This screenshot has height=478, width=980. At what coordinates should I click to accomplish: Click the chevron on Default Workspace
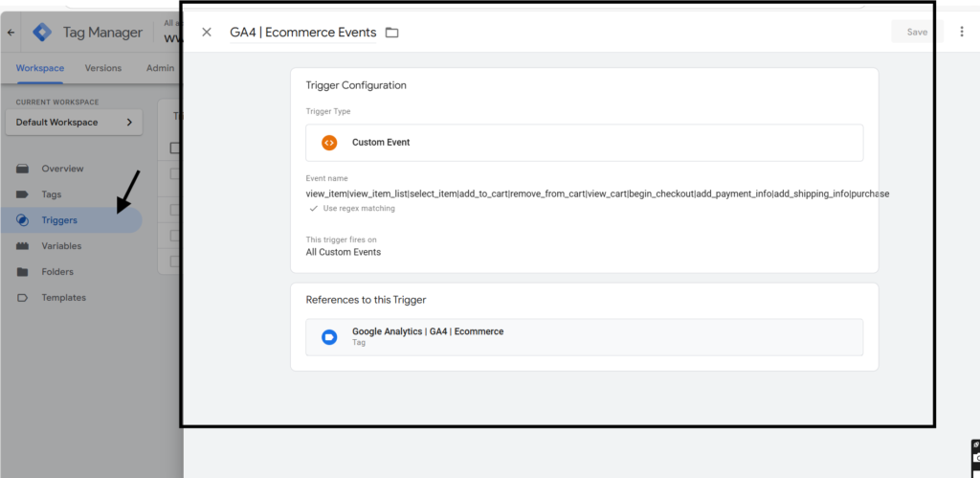click(129, 123)
